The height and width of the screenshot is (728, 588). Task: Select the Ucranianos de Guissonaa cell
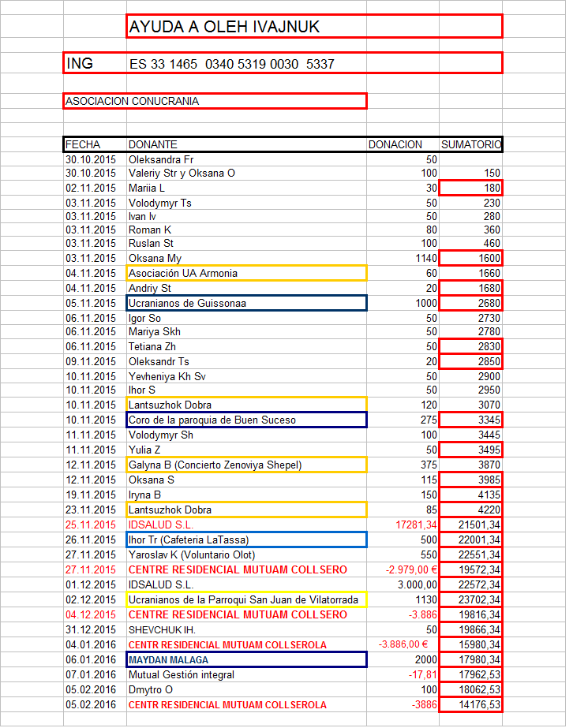(x=246, y=303)
